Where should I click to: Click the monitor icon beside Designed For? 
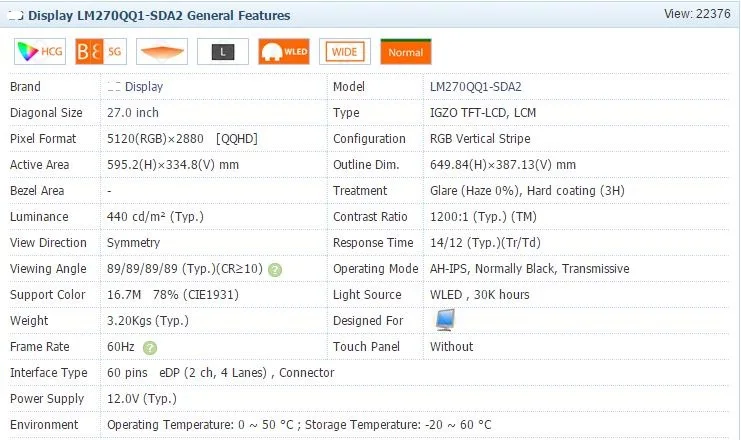[445, 320]
